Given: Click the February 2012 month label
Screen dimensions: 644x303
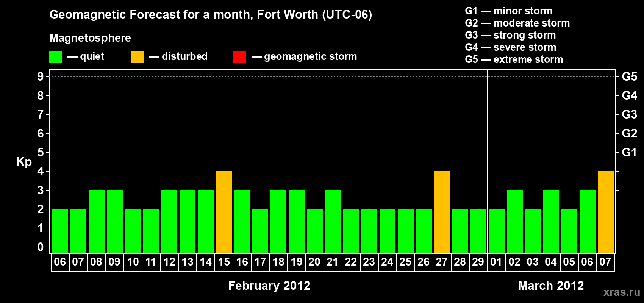Looking at the screenshot, I should point(269,286).
